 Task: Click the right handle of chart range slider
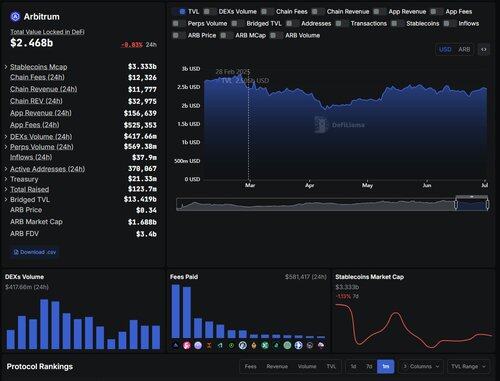point(487,204)
